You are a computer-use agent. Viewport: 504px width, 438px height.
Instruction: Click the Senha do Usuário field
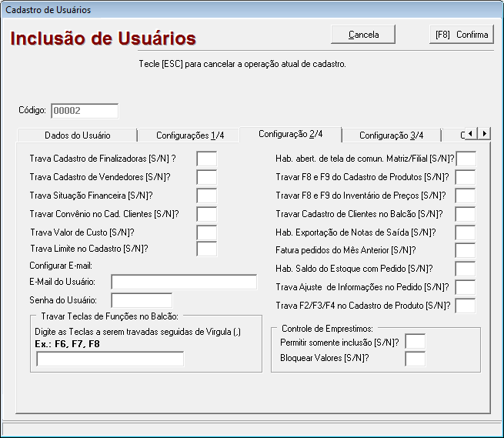(x=142, y=300)
